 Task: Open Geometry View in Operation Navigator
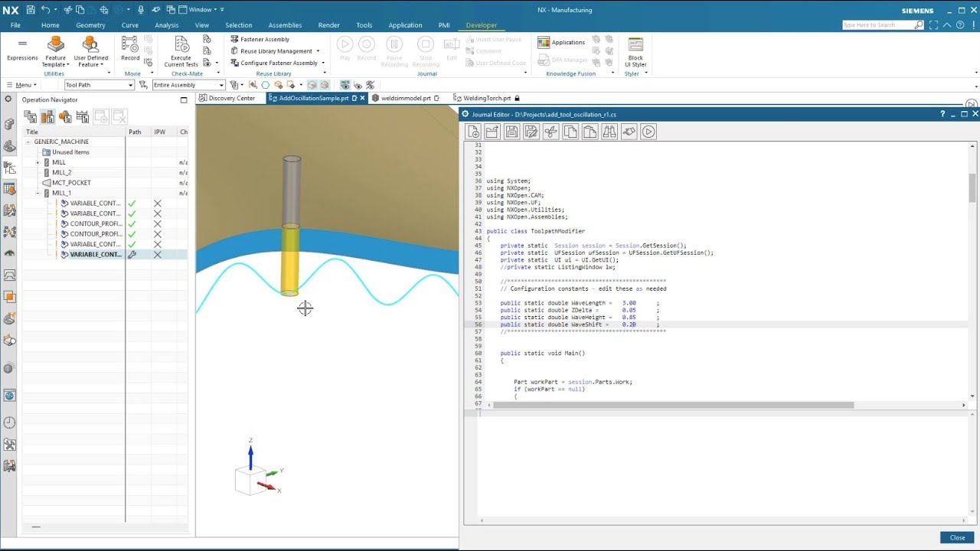coord(65,117)
